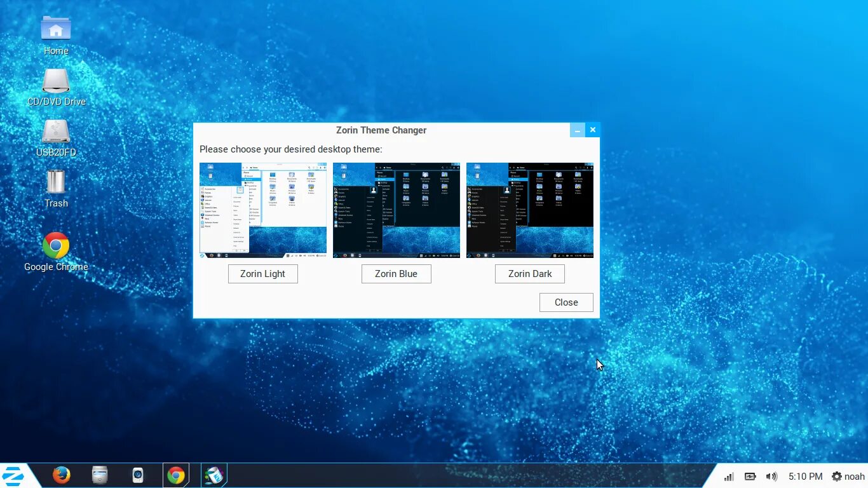
Task: Select the Home desktop folder icon
Action: tap(56, 36)
